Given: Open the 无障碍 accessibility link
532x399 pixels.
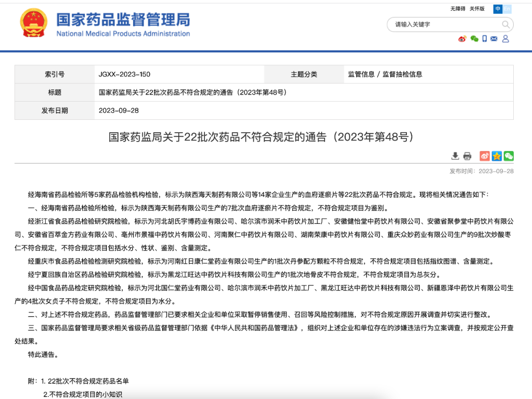Looking at the screenshot, I should 458,9.
